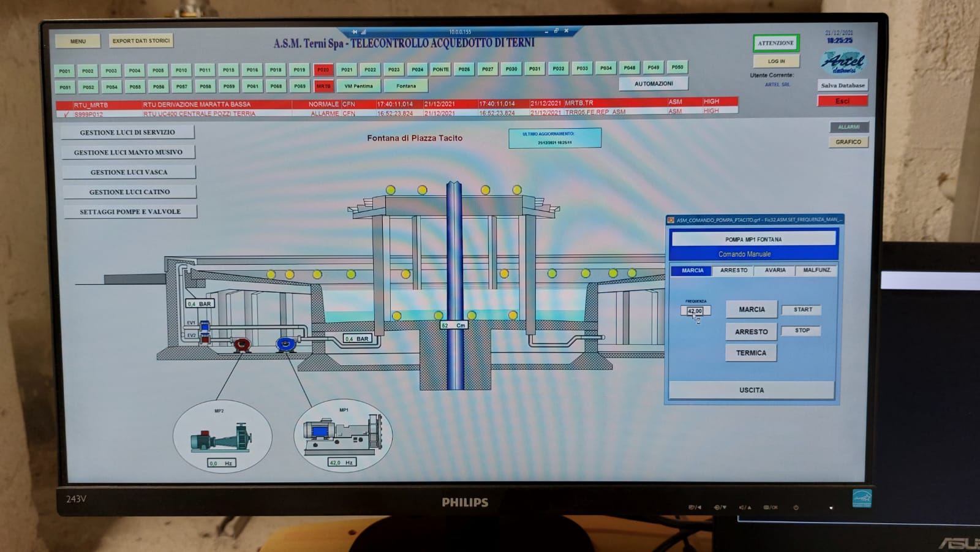The height and width of the screenshot is (552, 980).
Task: Open station P069
Action: pos(300,86)
